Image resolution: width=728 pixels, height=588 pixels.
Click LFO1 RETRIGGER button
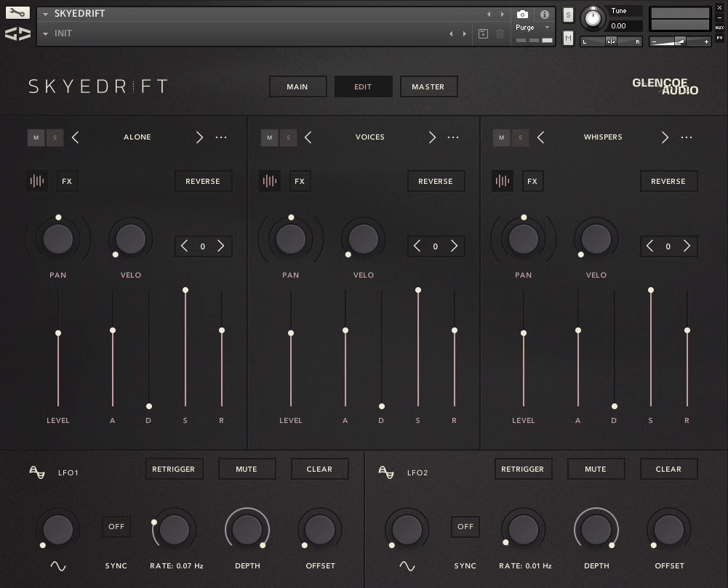174,470
